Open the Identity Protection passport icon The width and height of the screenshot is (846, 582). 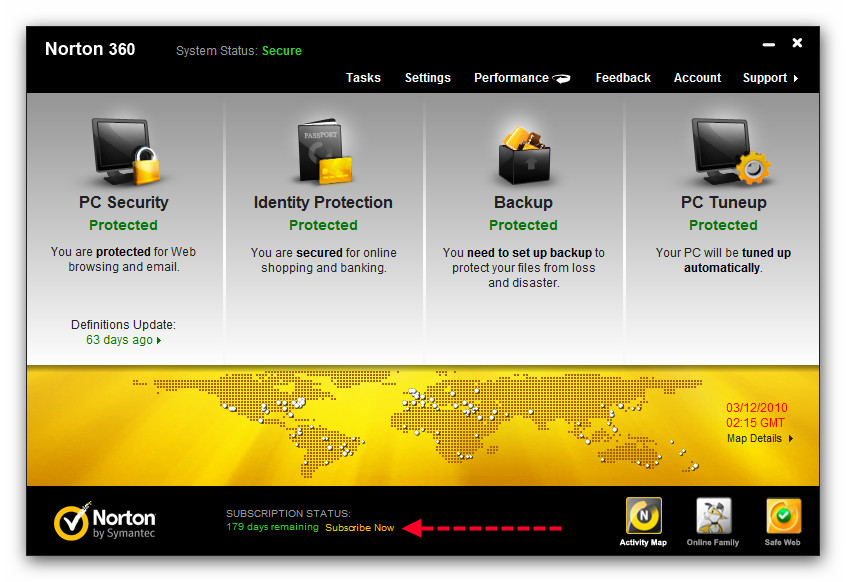coord(324,150)
